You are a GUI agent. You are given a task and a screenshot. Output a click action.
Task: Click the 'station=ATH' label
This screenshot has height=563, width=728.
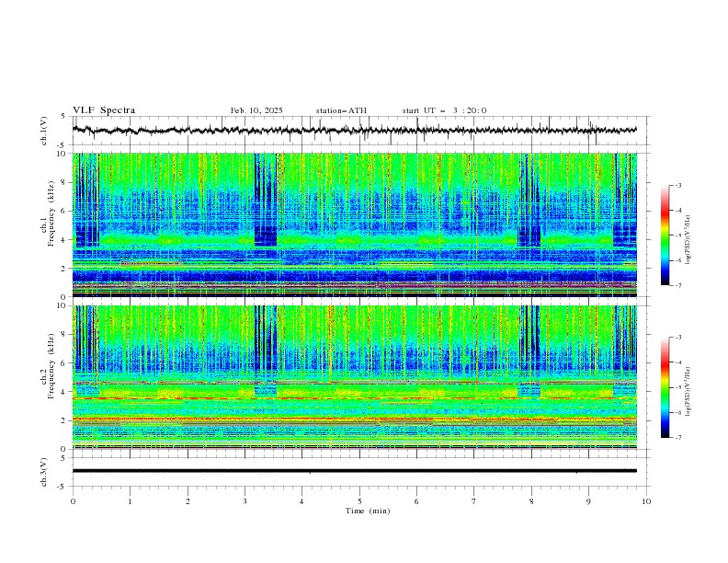click(x=341, y=110)
